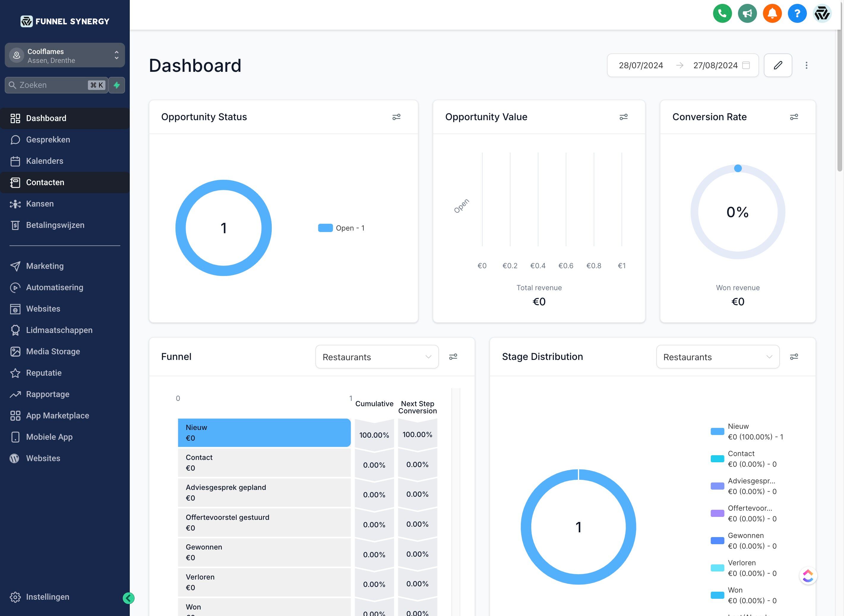Screen dimensions: 844x616
Task: Click the green lightning quick actions icon
Action: click(x=117, y=85)
